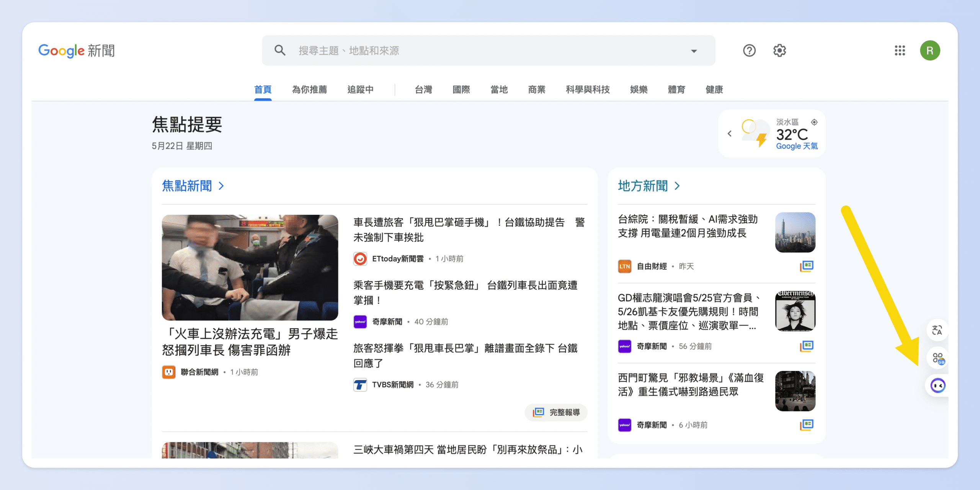
Task: Open the 焦點新聞 heading link
Action: click(x=187, y=186)
